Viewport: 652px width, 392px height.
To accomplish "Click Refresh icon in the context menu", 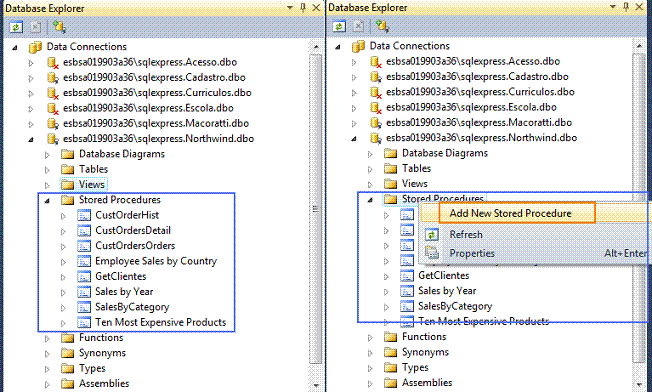I will click(x=432, y=235).
